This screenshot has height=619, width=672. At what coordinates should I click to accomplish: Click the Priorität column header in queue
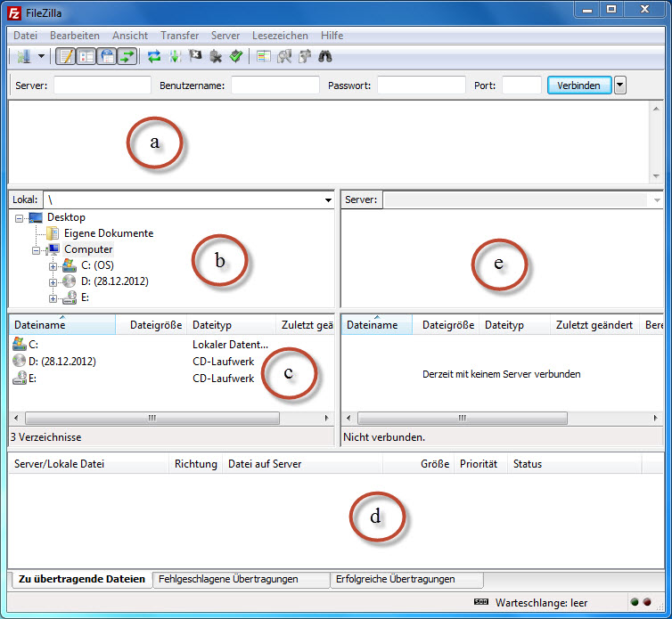(x=480, y=464)
